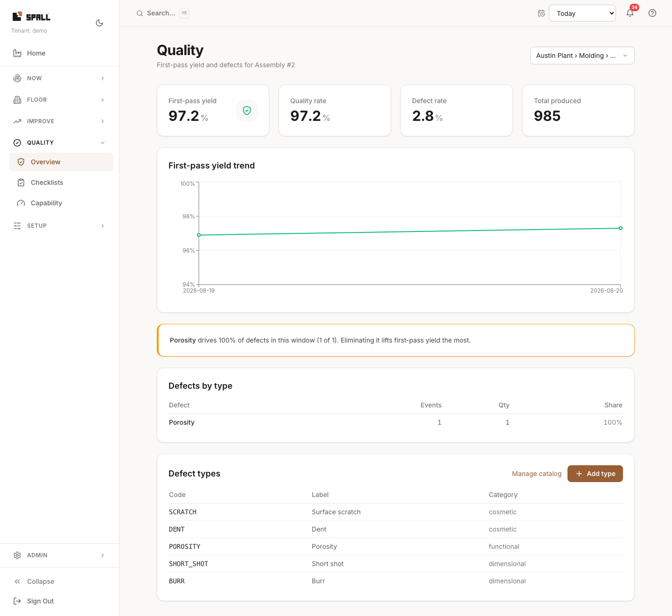Click the Spall logo
The image size is (672, 616).
[x=31, y=17]
